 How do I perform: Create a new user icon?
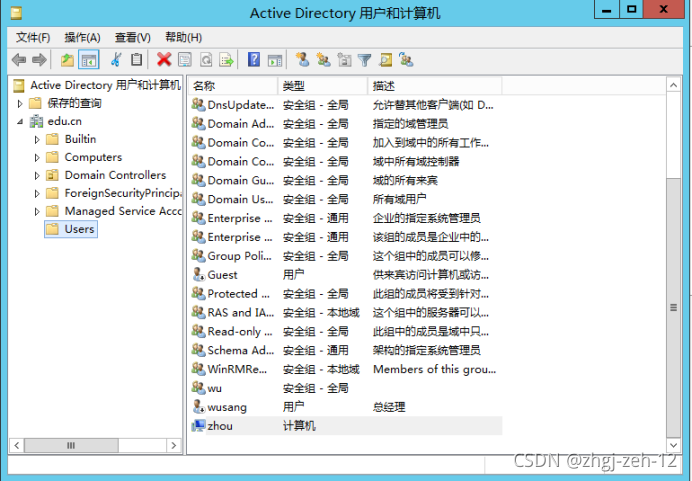coord(302,60)
